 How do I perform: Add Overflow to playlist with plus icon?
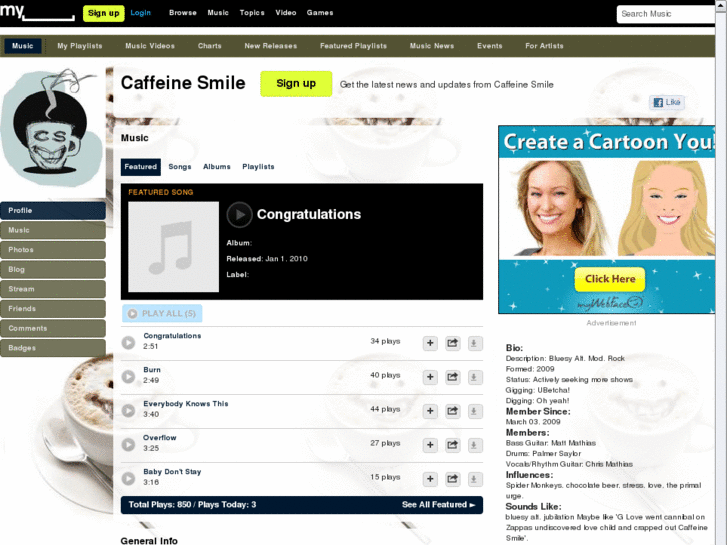point(430,445)
